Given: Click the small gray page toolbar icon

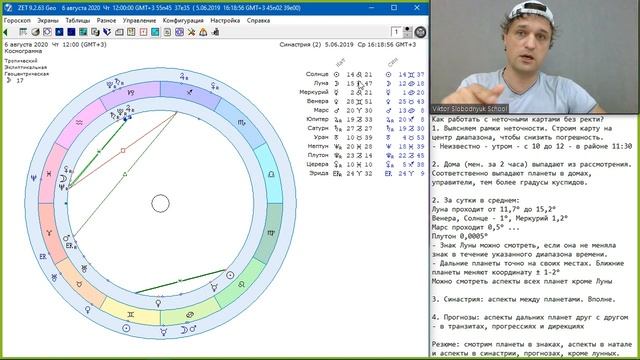Looking at the screenshot, I should coord(167,32).
